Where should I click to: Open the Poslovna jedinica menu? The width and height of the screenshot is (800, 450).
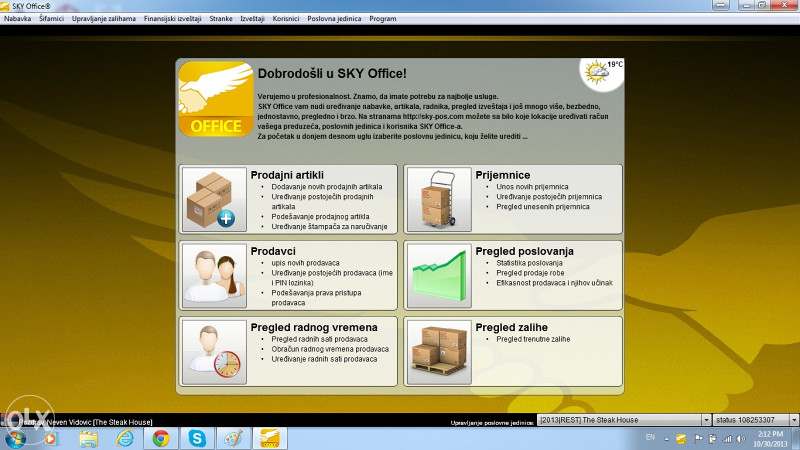[x=334, y=19]
